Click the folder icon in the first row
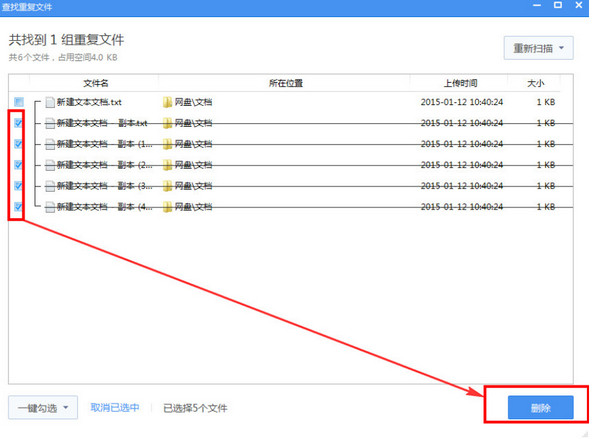600x439 pixels. (168, 102)
